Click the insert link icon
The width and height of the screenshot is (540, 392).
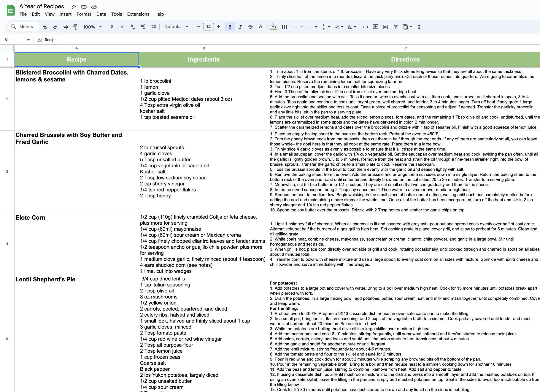[x=365, y=27]
